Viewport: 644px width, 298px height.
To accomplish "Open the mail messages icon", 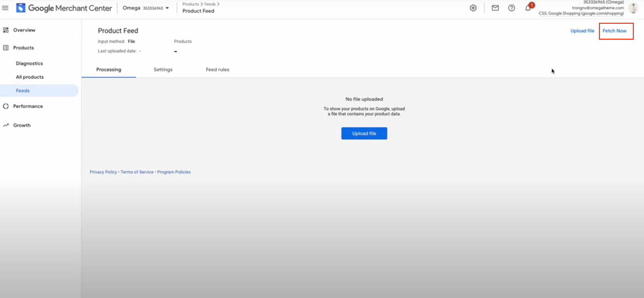I will 495,8.
